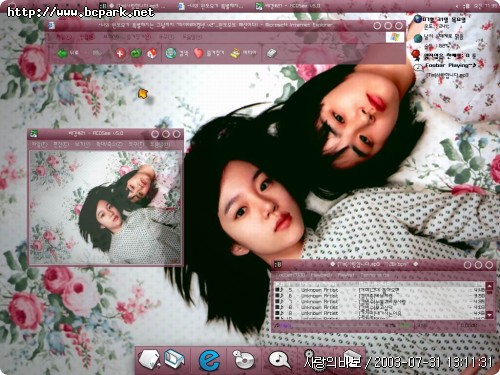Click the green Back arrow in Internet Explorer
The height and width of the screenshot is (375, 500).
tap(63, 53)
